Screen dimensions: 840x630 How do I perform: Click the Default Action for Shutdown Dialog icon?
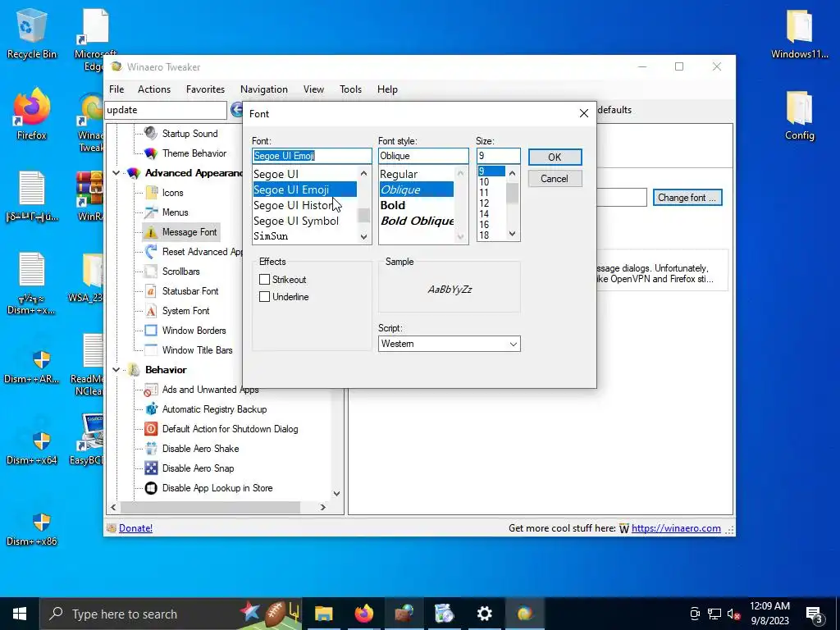pos(151,428)
